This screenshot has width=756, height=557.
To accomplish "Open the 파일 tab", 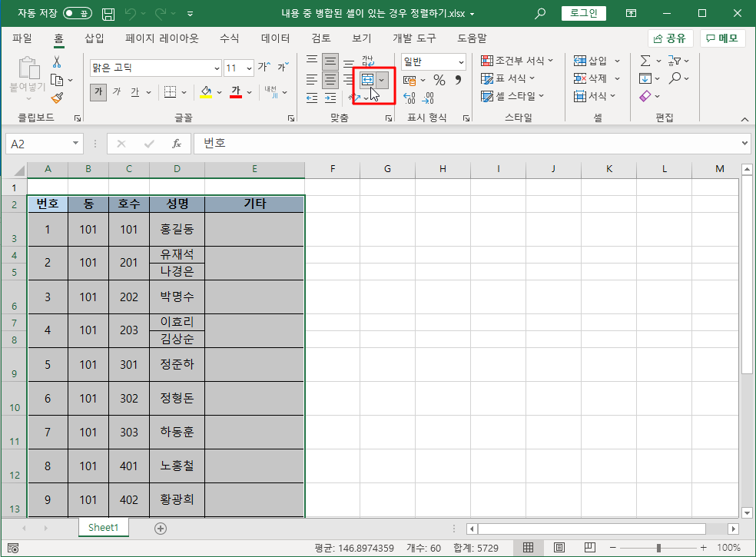I will point(22,38).
